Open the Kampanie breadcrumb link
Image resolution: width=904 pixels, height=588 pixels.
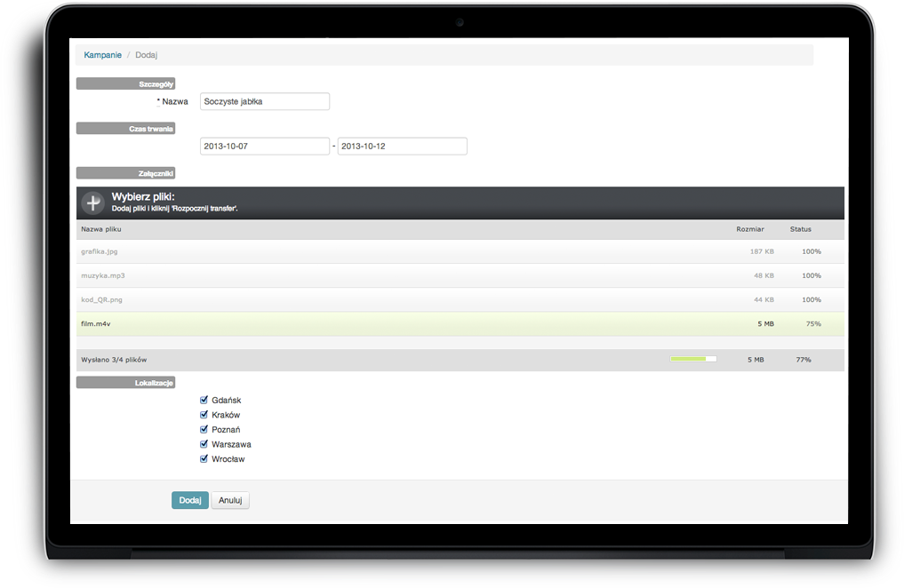pyautogui.click(x=102, y=55)
